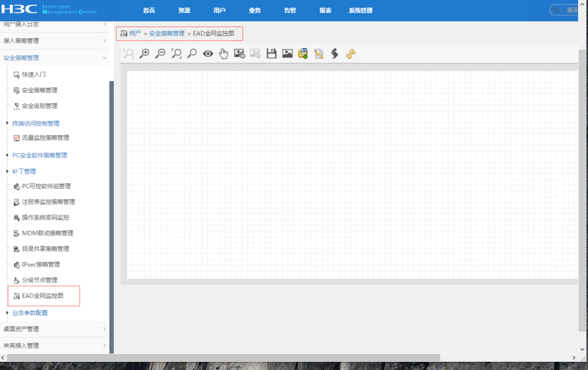Open EAD全网监控图 in the sidebar
The width and height of the screenshot is (588, 370).
pos(42,296)
